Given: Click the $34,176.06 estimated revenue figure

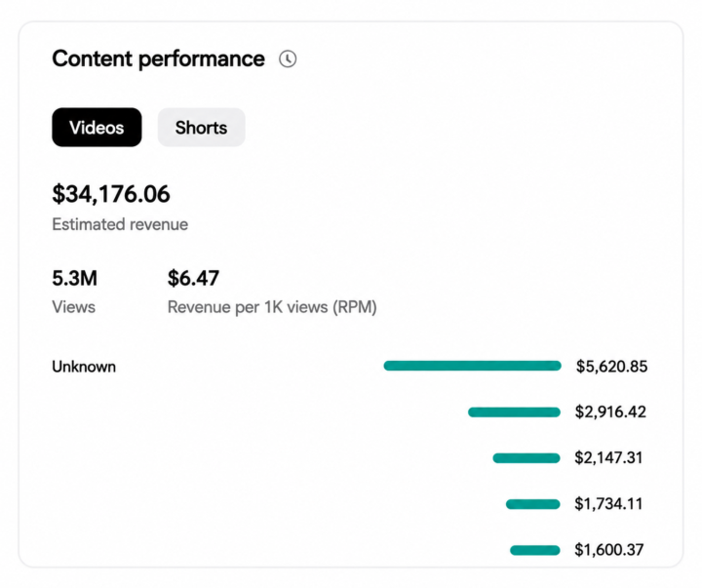Looking at the screenshot, I should (111, 194).
